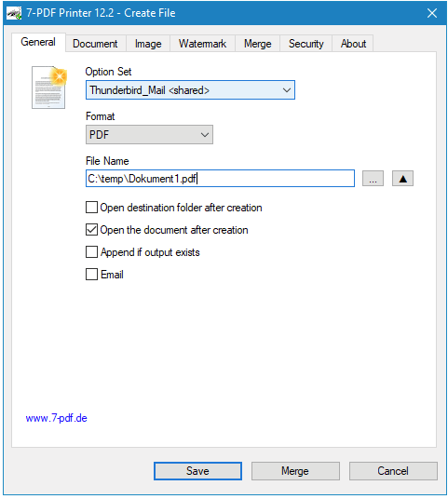Enable Open destination folder after creation
This screenshot has height=499, width=448.
91,208
